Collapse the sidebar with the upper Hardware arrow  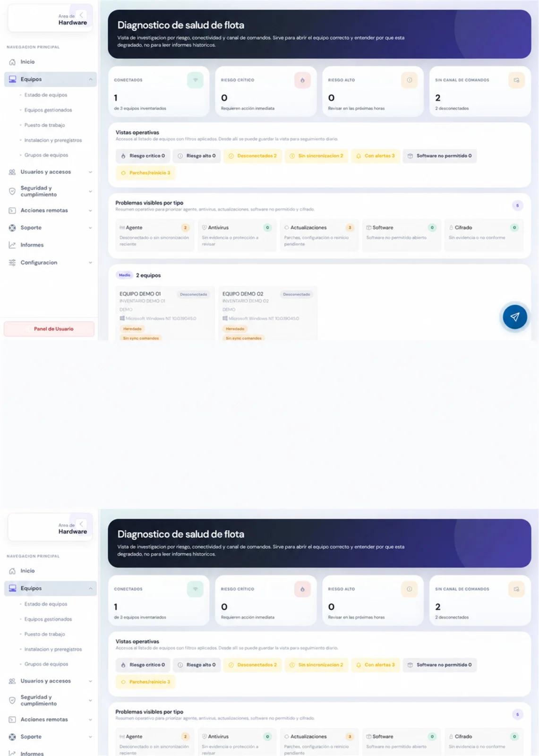81,15
